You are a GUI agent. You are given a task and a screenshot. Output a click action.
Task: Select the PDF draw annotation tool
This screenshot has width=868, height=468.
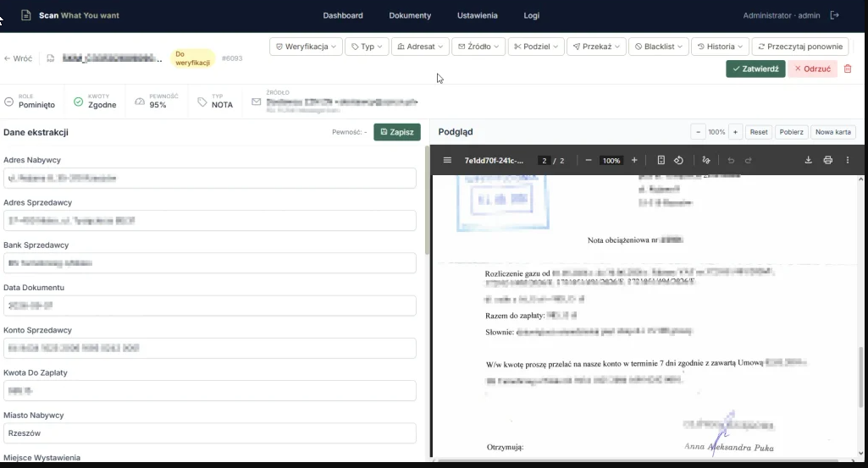point(705,161)
